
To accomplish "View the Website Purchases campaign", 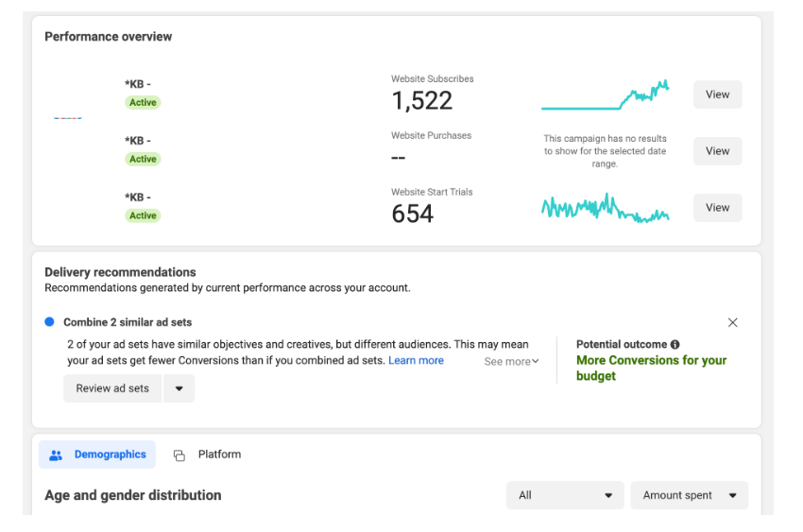I will coord(717,151).
